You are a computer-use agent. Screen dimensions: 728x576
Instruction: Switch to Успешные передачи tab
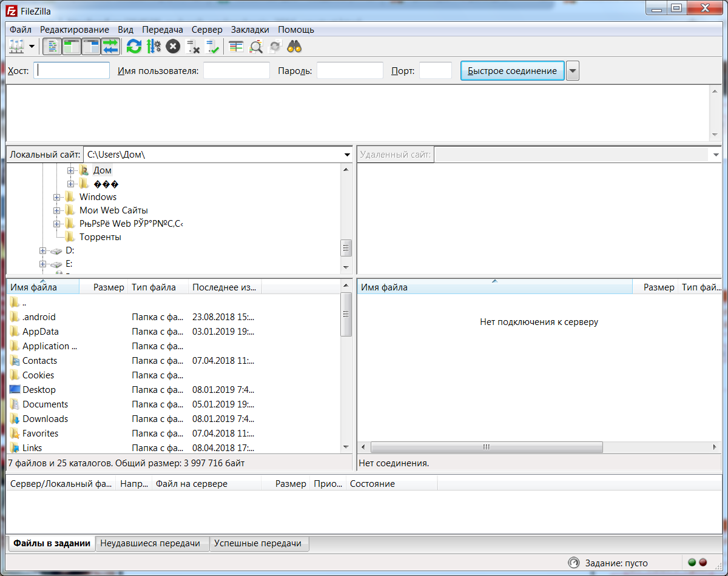point(259,543)
